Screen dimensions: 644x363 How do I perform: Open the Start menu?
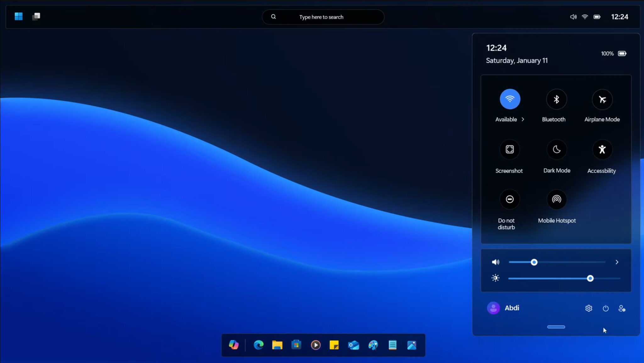point(18,16)
